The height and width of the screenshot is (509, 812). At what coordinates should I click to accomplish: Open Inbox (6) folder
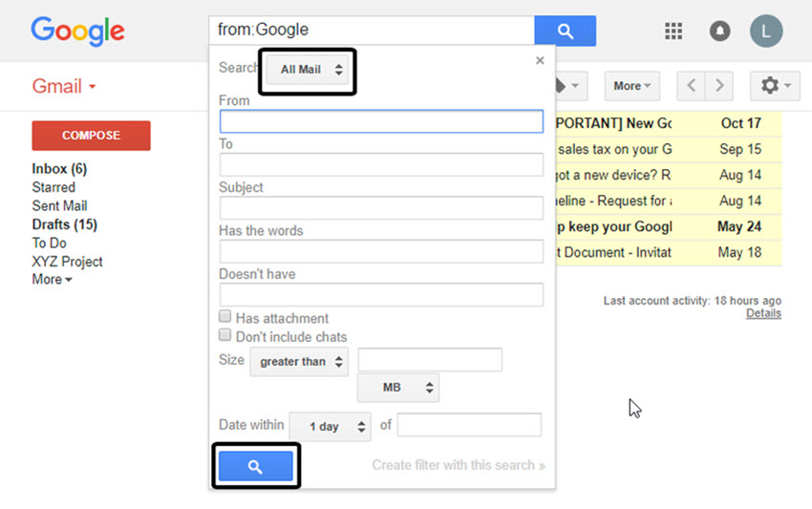(59, 169)
